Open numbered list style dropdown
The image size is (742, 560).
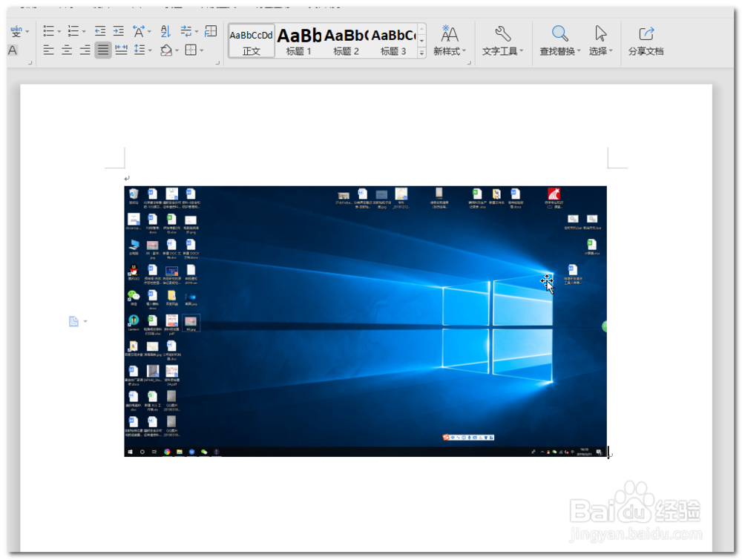point(84,32)
